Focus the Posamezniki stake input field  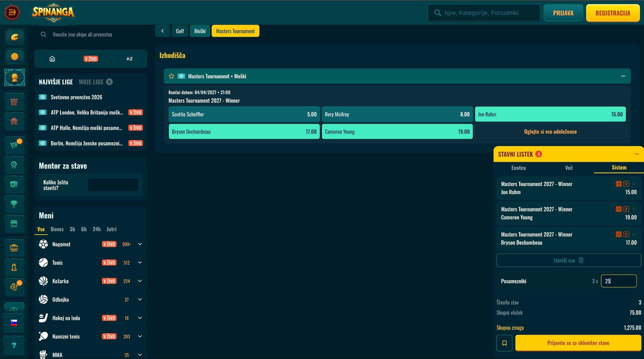click(619, 281)
